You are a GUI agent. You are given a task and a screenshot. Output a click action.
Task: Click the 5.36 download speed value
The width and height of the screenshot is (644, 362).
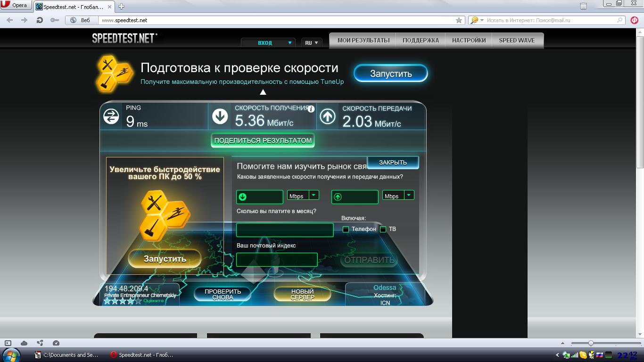pos(249,121)
